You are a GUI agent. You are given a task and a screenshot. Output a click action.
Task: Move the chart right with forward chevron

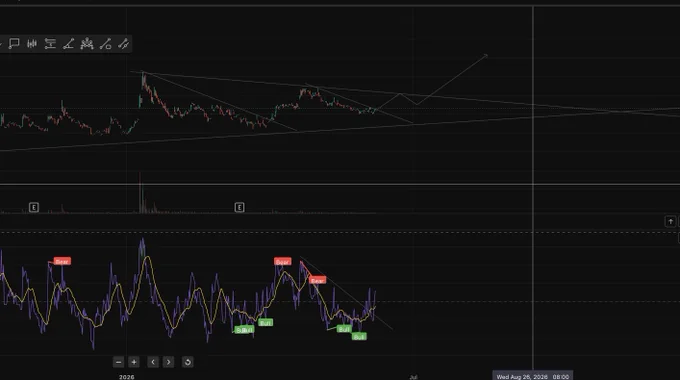pyautogui.click(x=169, y=362)
